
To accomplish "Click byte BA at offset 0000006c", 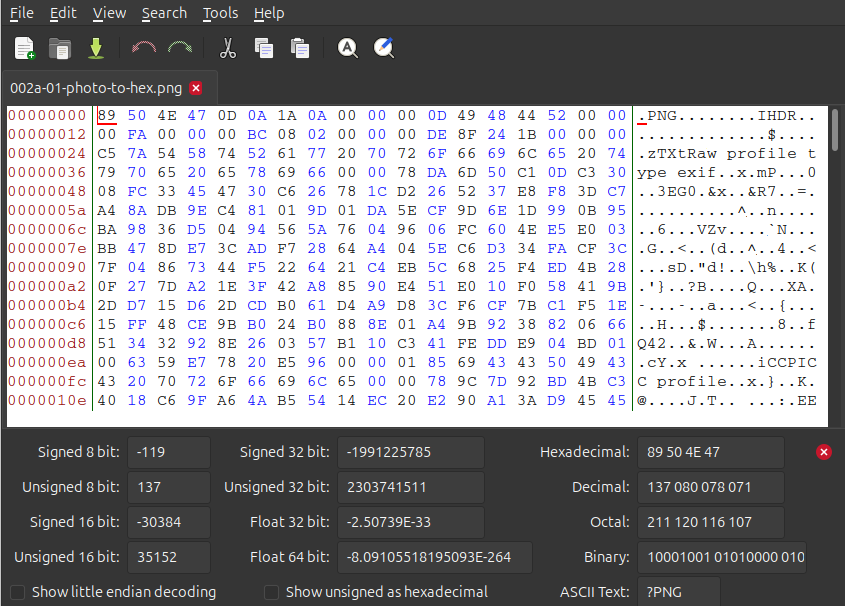I will [107, 229].
